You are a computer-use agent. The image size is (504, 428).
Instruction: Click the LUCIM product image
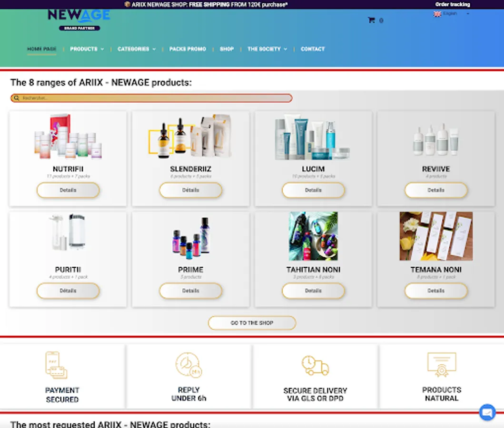[x=312, y=137]
